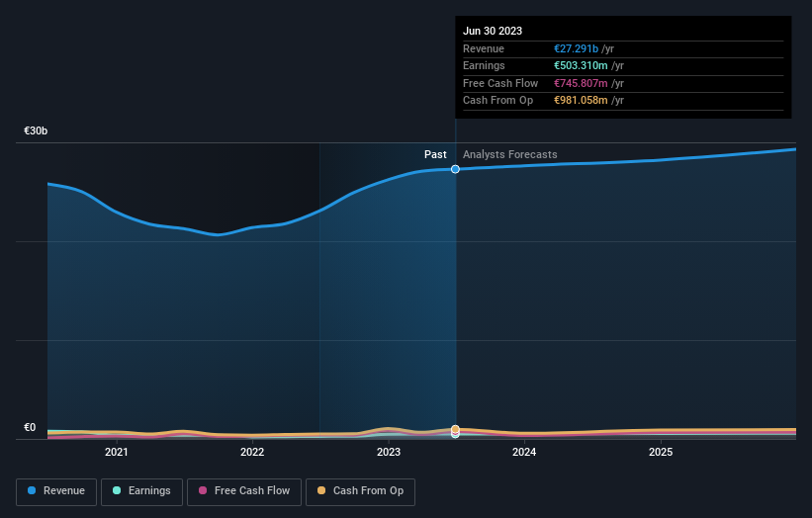The width and height of the screenshot is (812, 518).
Task: Click the 2025 x-axis label
Action: 661,453
